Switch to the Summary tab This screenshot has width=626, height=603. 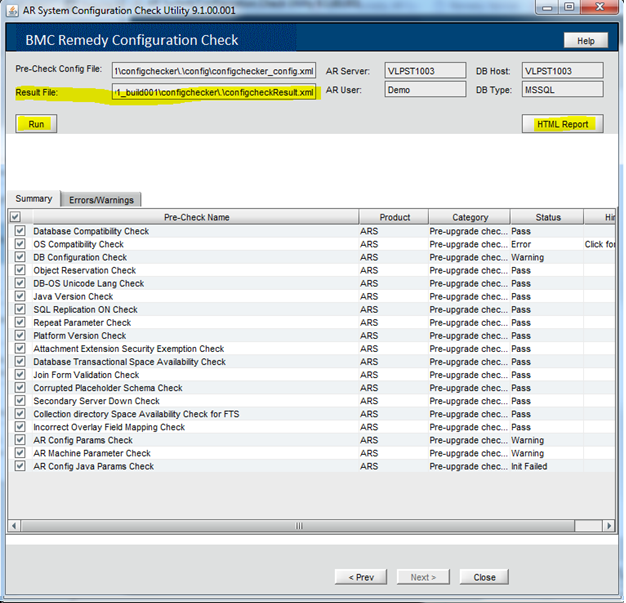[34, 198]
